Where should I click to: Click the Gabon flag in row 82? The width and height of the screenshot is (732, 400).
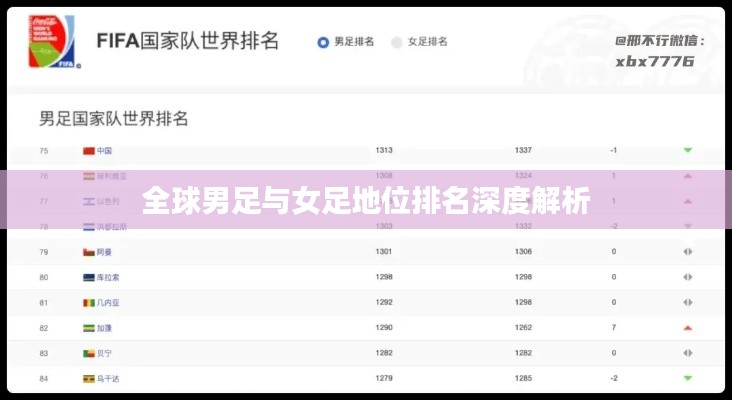(x=88, y=328)
